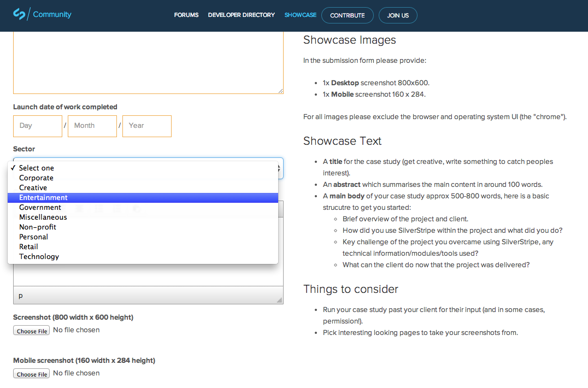Viewport: 588px width, 388px height.
Task: Click the Day input field
Action: pos(38,126)
